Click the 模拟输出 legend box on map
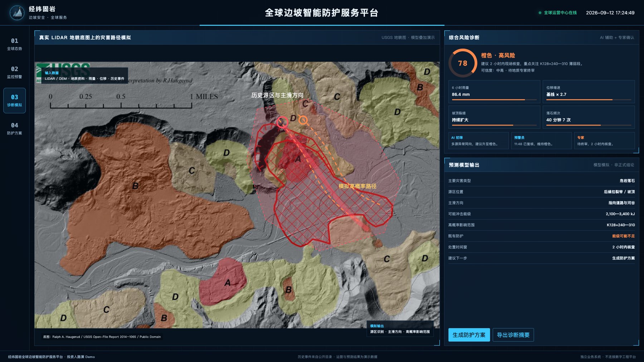644x362 pixels. (x=400, y=329)
